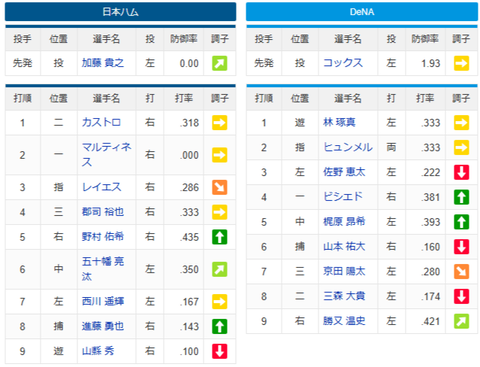Click the condition arrow icon for 加藤 貴之
Viewport: 480px width, 367px height.
[220, 63]
